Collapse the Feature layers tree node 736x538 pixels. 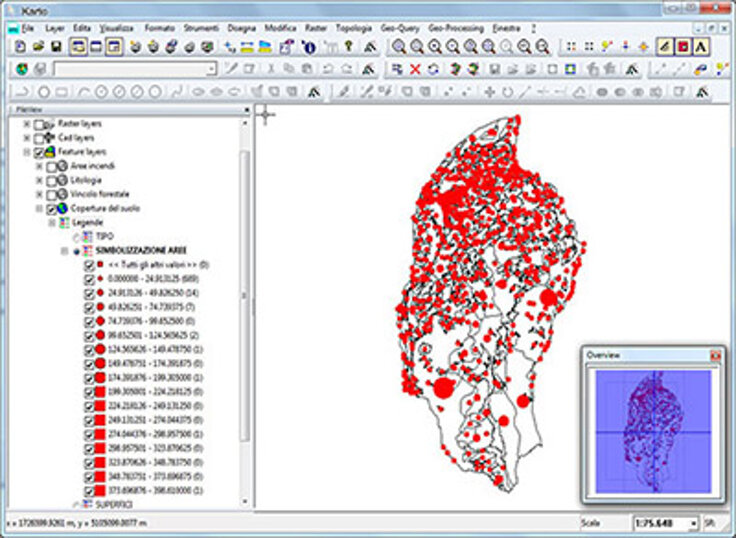[26, 152]
